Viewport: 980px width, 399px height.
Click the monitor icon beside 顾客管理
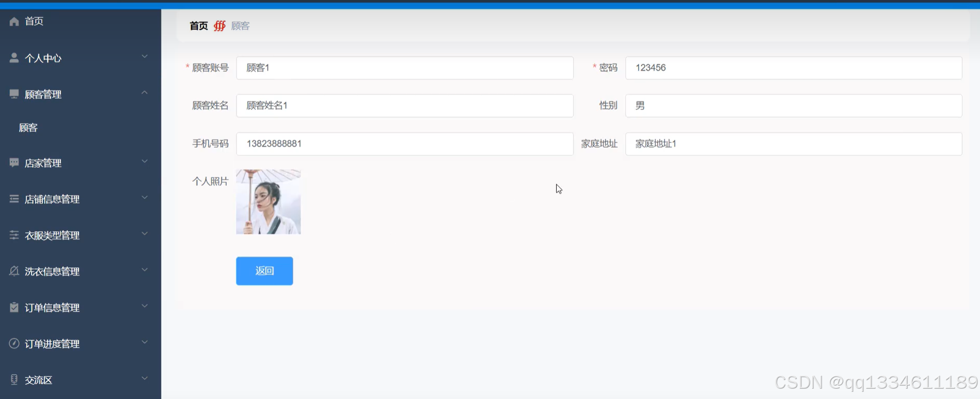point(14,94)
